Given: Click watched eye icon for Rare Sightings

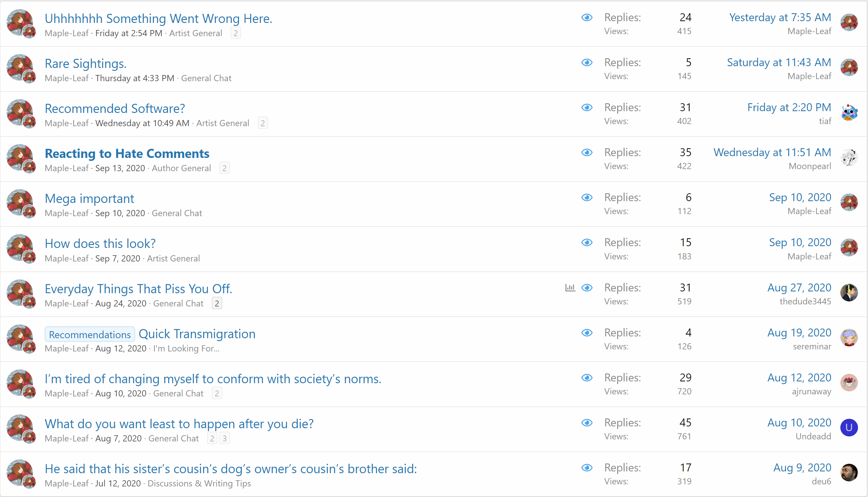Looking at the screenshot, I should 587,62.
